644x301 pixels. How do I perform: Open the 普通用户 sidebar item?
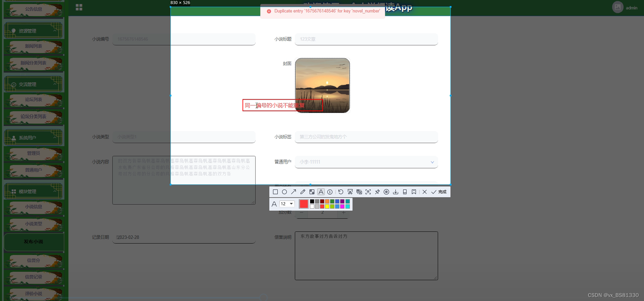34,170
